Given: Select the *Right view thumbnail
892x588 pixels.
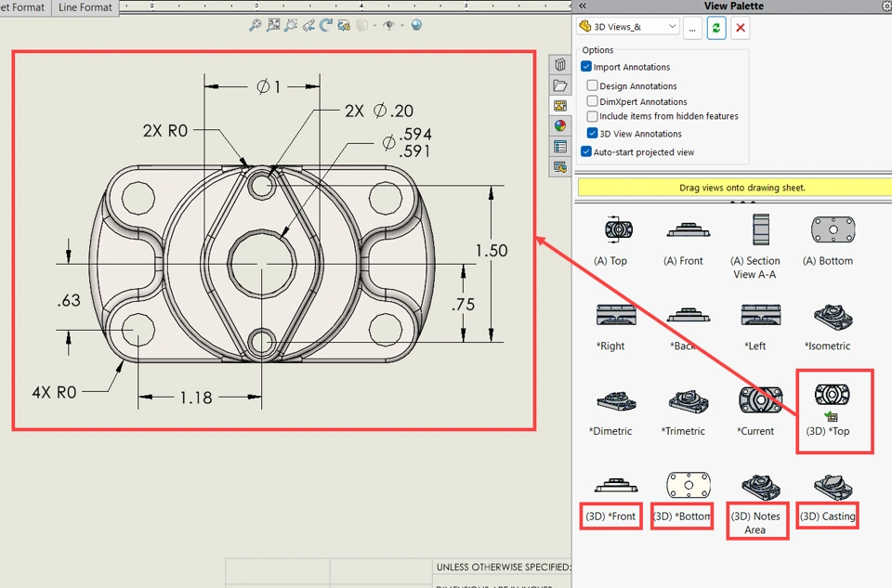Looking at the screenshot, I should (616, 315).
